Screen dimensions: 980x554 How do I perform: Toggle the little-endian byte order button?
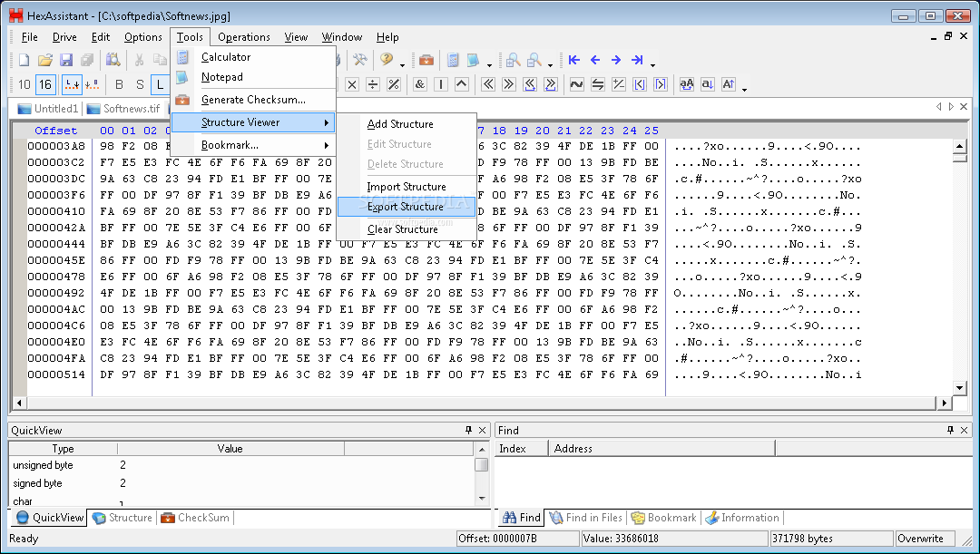[72, 84]
